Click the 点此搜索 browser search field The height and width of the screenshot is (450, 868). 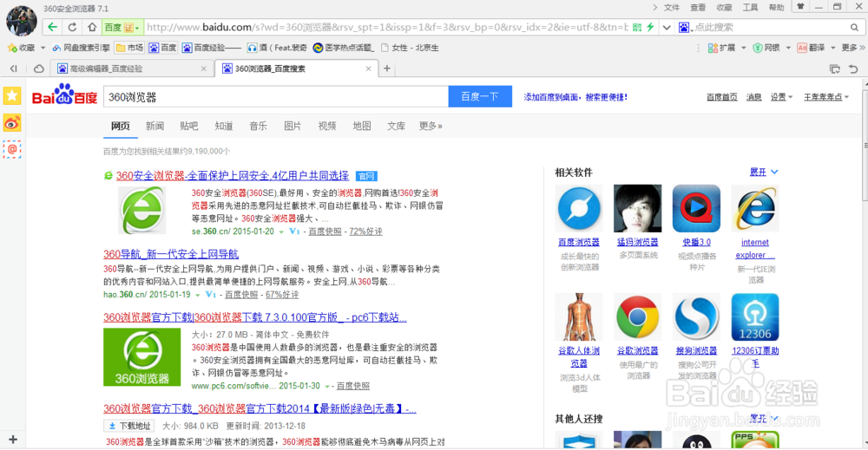click(x=769, y=27)
